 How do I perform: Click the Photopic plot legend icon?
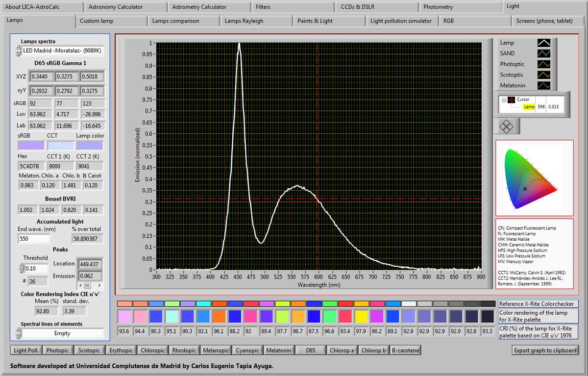[x=544, y=65]
